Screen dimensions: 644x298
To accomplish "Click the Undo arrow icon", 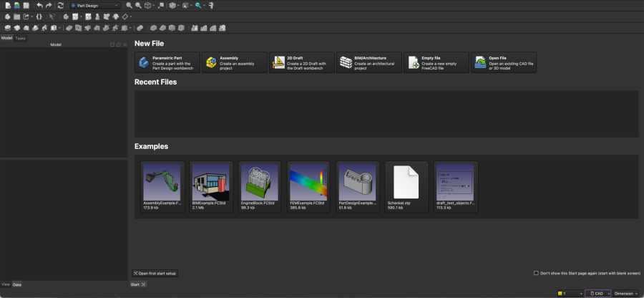I will [39, 5].
